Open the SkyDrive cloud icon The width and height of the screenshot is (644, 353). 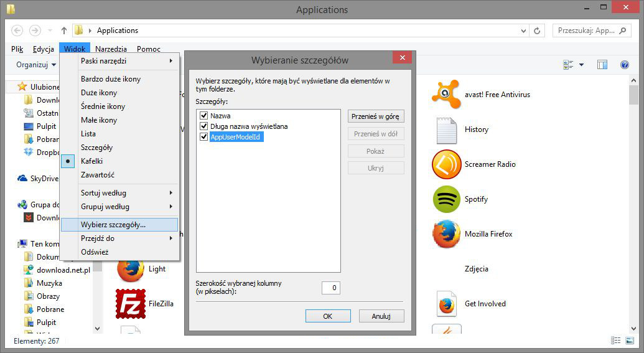tap(22, 178)
